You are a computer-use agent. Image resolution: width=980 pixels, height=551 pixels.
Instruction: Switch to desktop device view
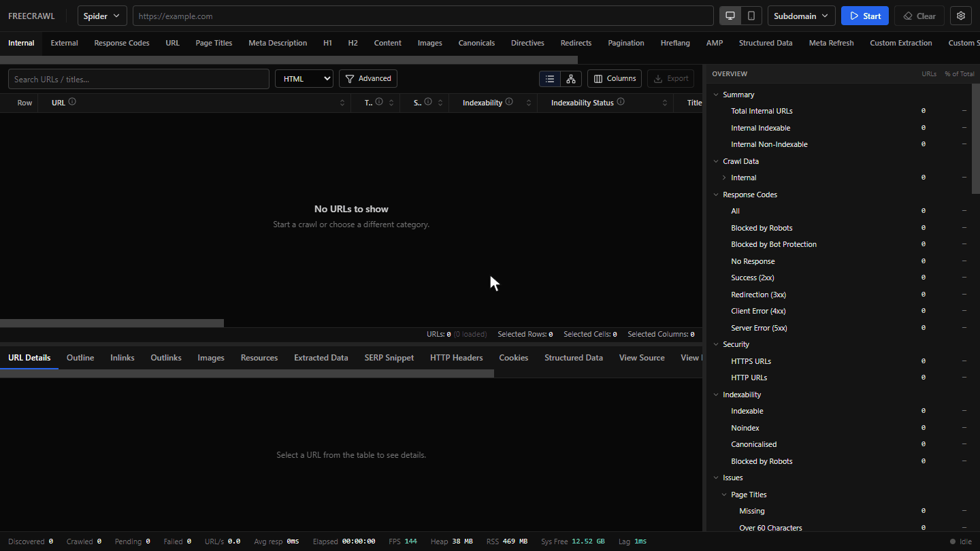tap(730, 16)
